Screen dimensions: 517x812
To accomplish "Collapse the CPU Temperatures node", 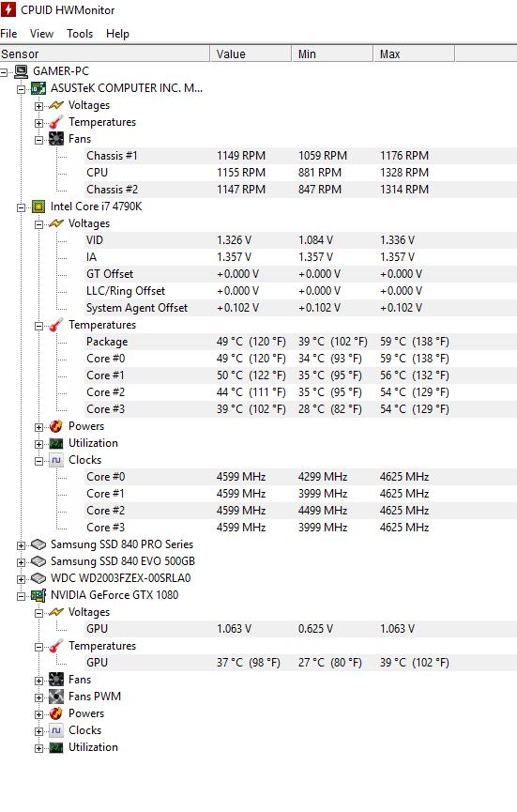I will point(38,326).
